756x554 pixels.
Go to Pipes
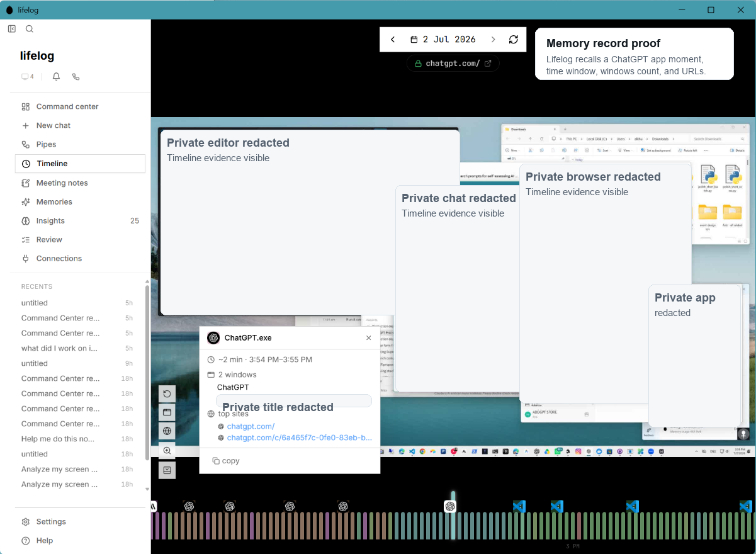(80, 144)
